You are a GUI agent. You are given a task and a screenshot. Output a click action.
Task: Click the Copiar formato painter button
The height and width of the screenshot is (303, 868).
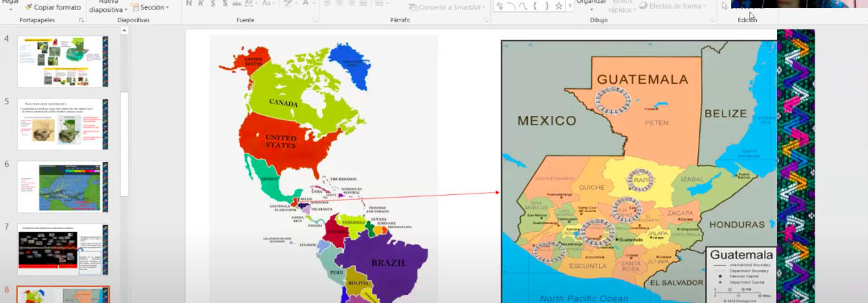(x=52, y=6)
